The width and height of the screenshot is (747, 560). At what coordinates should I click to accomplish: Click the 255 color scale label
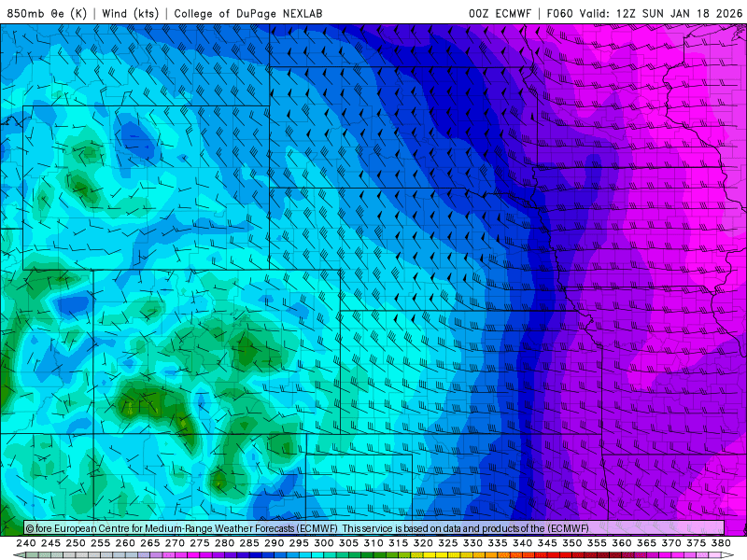(100, 543)
